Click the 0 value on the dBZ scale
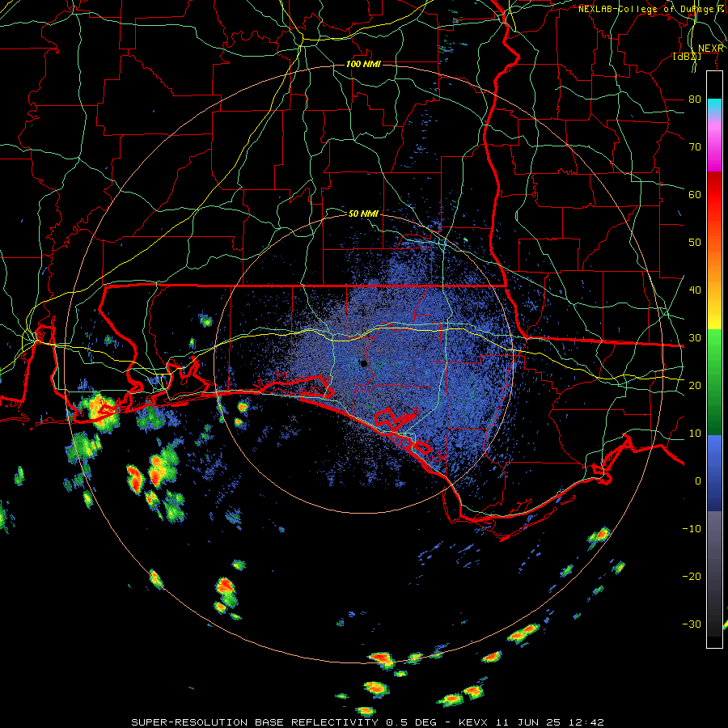728x728 pixels. coord(698,481)
